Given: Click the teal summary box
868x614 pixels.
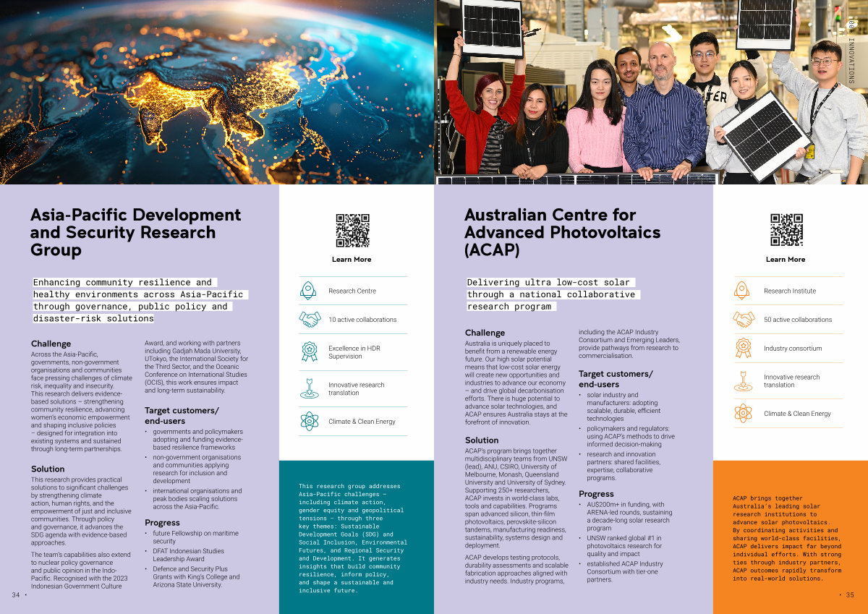Looking at the screenshot, I should [356, 537].
